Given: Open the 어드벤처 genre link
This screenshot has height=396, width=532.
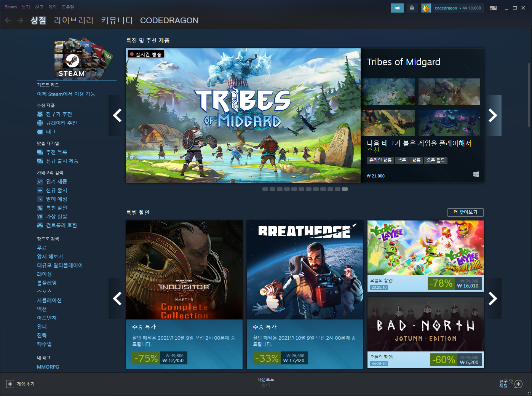Looking at the screenshot, I should [47, 318].
